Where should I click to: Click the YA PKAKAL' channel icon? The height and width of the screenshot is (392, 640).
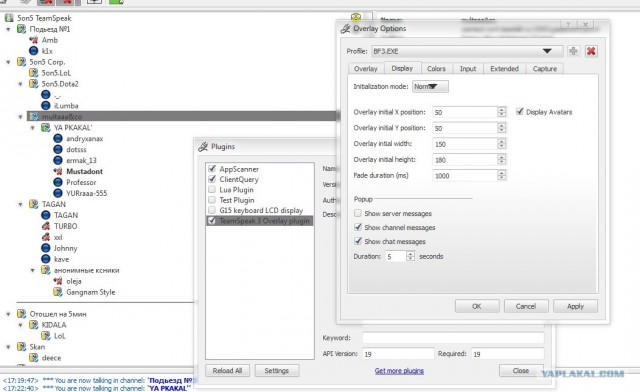coord(46,128)
